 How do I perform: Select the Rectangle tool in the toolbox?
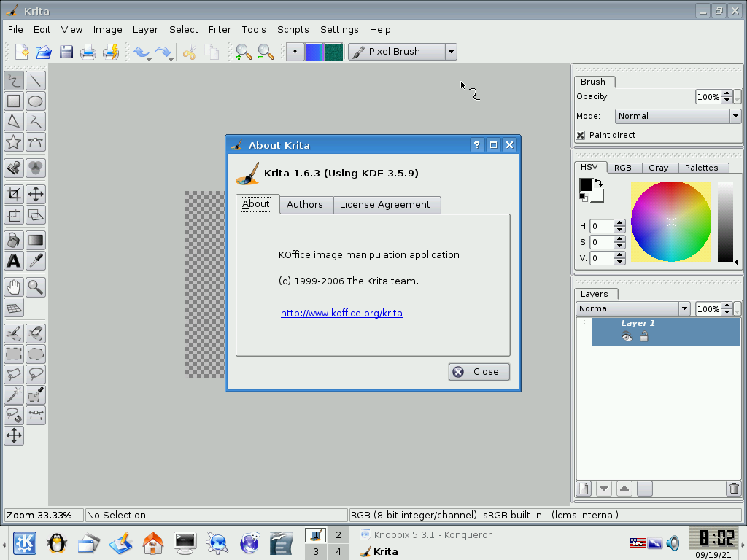coord(13,101)
